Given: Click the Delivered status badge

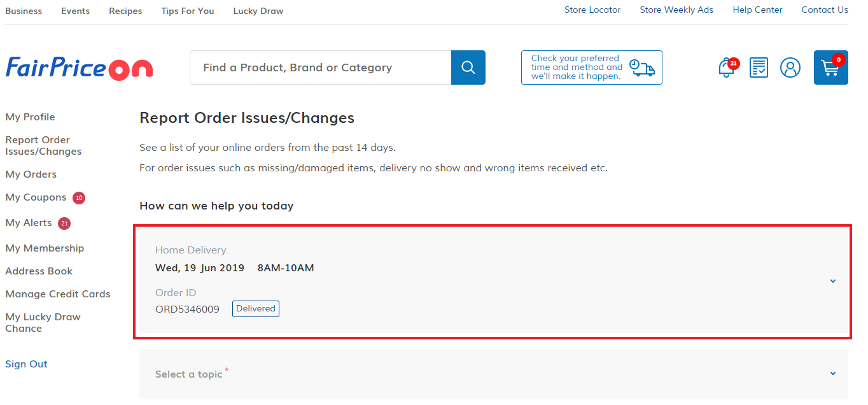Looking at the screenshot, I should click(x=256, y=309).
